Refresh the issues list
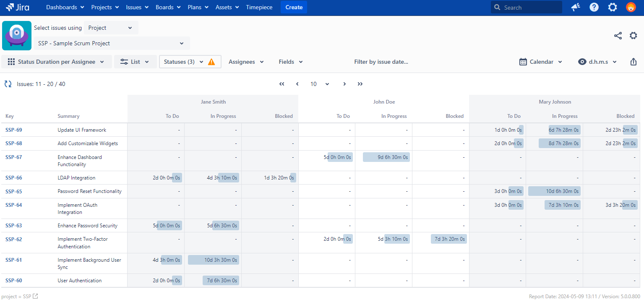The image size is (644, 302). [x=8, y=84]
